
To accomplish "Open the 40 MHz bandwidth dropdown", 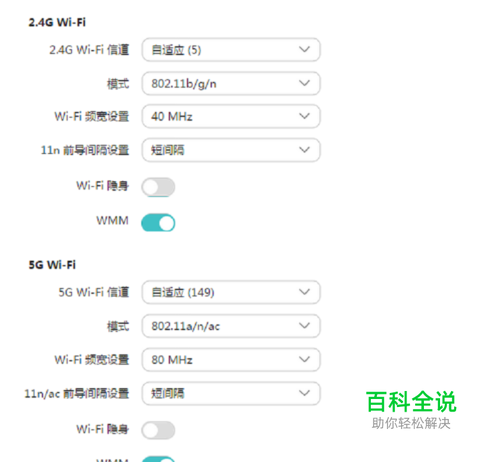I will [x=231, y=116].
